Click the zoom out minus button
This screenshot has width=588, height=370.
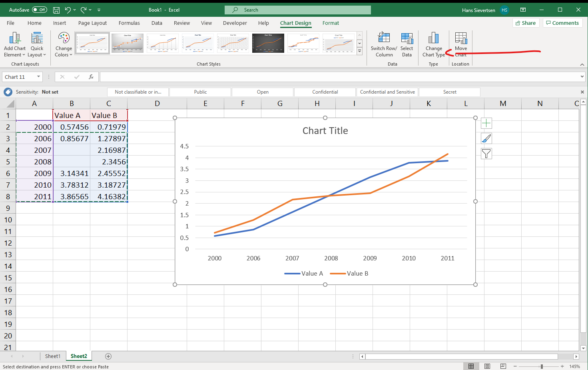[x=515, y=366]
